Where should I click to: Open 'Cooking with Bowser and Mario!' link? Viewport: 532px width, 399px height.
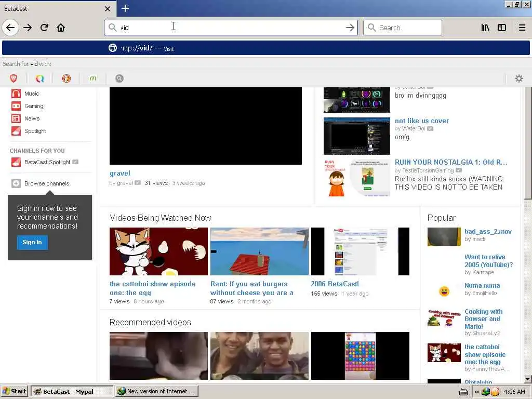[x=484, y=319]
